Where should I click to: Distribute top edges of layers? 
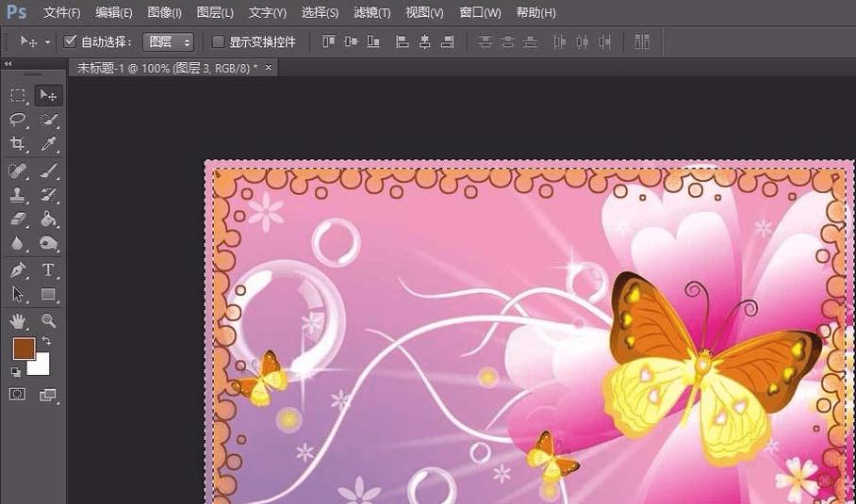pyautogui.click(x=485, y=41)
